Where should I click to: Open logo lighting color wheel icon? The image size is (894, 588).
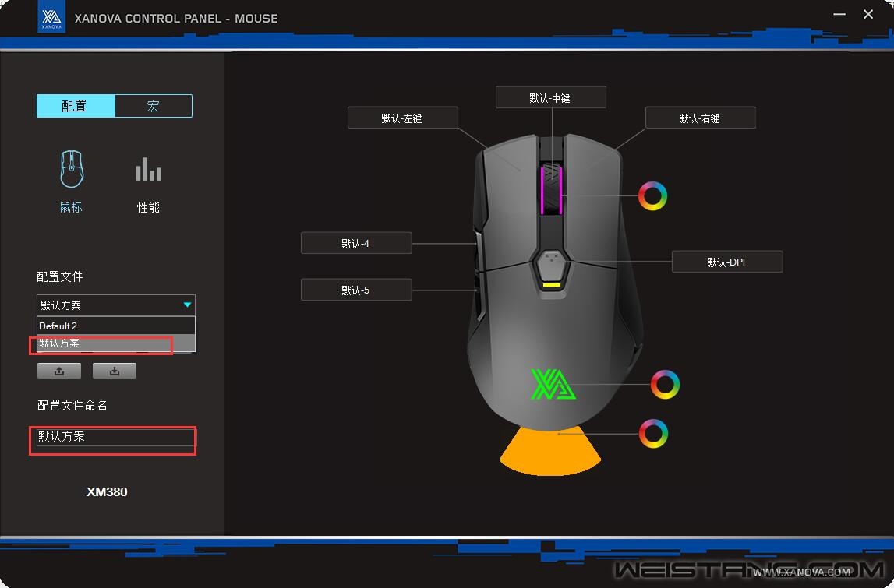[x=665, y=384]
